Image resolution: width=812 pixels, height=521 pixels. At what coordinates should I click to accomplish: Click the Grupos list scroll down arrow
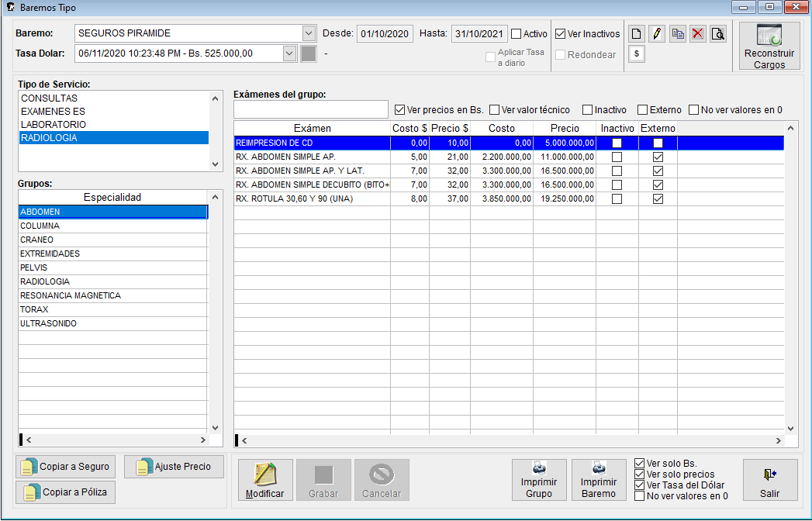point(216,428)
